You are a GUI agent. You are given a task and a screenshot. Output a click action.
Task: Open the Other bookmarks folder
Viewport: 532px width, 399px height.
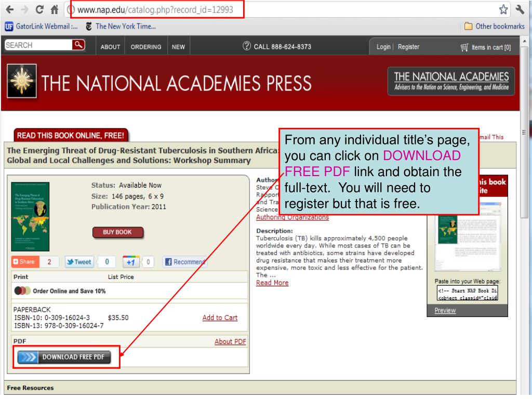click(494, 26)
